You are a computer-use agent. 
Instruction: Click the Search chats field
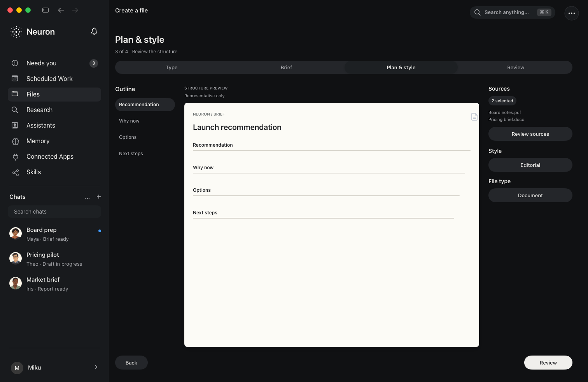(x=54, y=212)
